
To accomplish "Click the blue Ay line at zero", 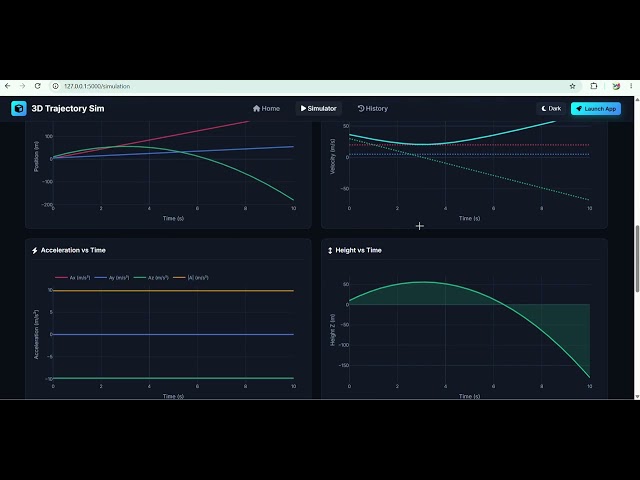I will (173, 334).
